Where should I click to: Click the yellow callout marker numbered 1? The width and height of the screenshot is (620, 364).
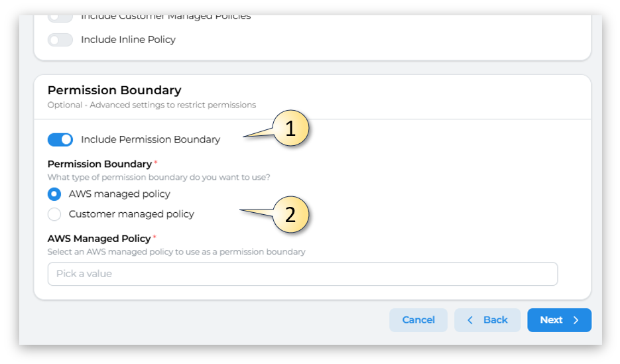coord(290,129)
